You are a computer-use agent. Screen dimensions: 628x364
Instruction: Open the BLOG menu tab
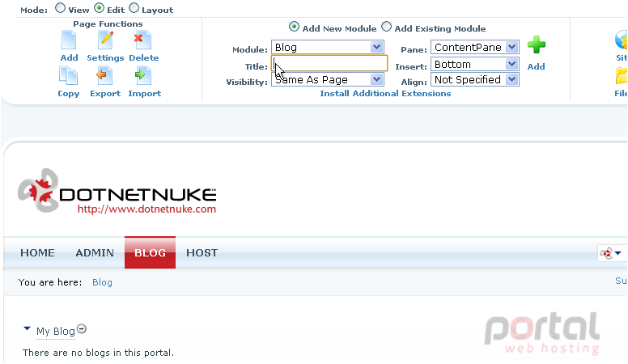[151, 252]
